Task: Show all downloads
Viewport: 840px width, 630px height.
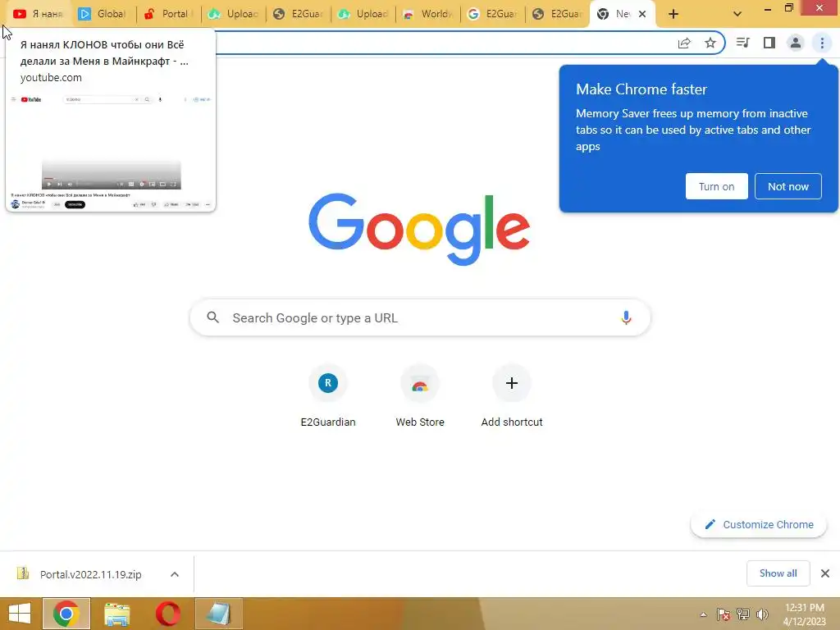Action: tap(778, 573)
